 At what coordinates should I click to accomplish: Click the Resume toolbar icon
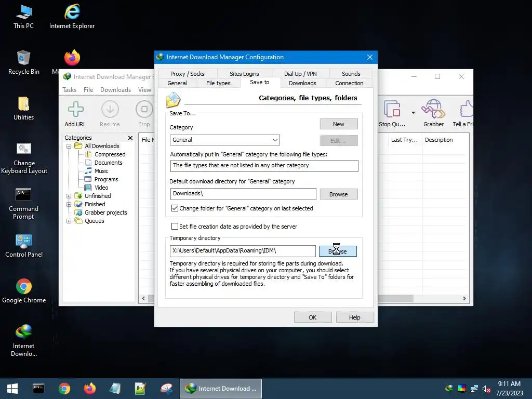110,114
